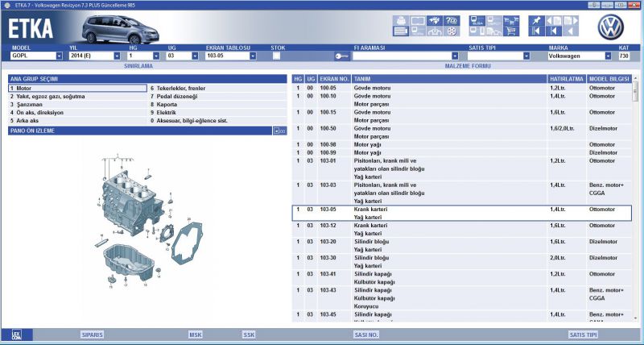Select row 103-30 Silindir bloğu 2,0Ltr.
The height and width of the screenshot is (345, 644).
point(461,261)
